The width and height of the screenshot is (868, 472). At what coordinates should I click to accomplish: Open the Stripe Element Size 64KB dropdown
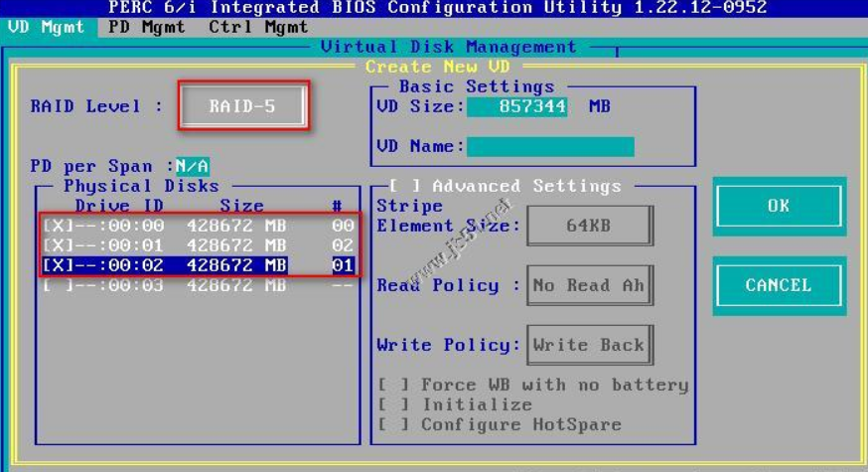tap(590, 226)
